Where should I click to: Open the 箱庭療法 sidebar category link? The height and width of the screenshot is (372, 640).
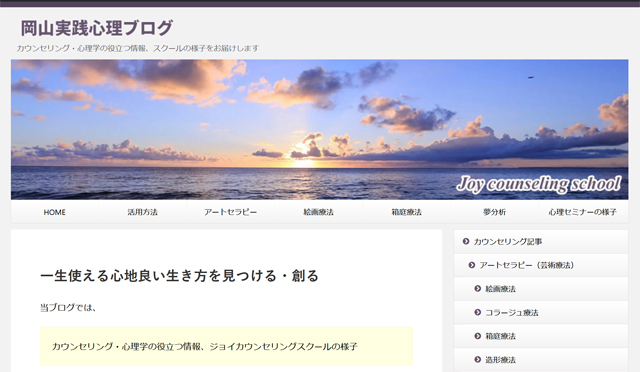[x=541, y=336]
